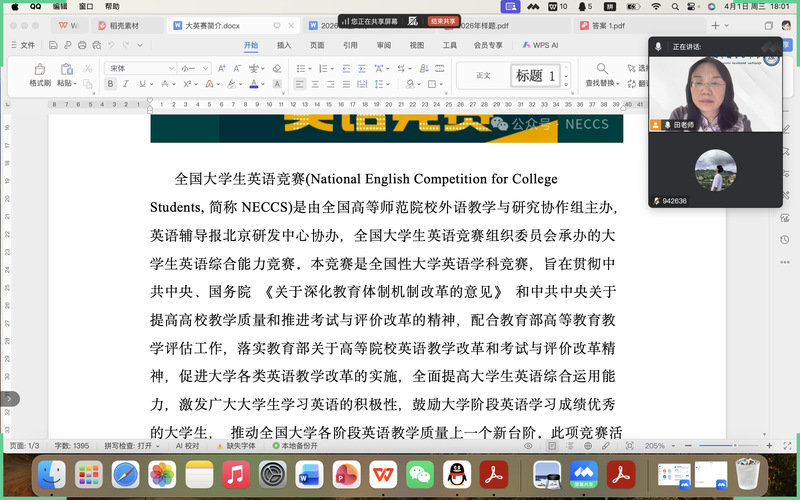
Task: Switch to the 页面 ribbon tab
Action: pos(317,45)
